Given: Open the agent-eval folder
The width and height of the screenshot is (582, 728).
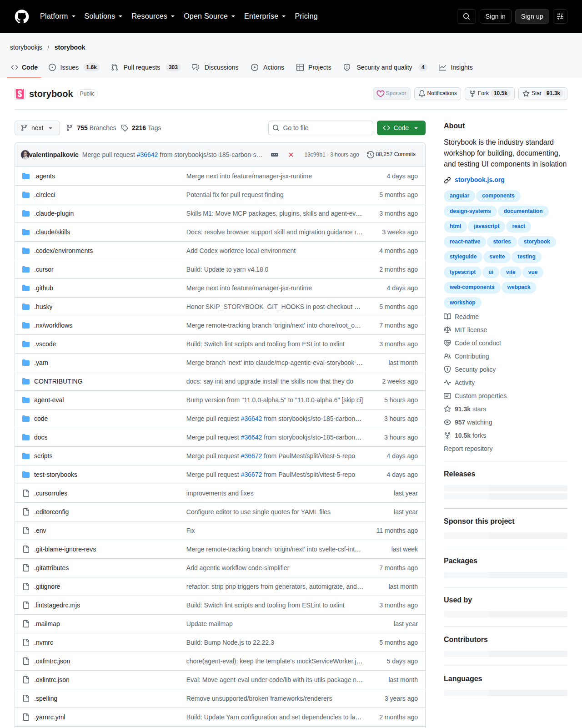Looking at the screenshot, I should [49, 400].
